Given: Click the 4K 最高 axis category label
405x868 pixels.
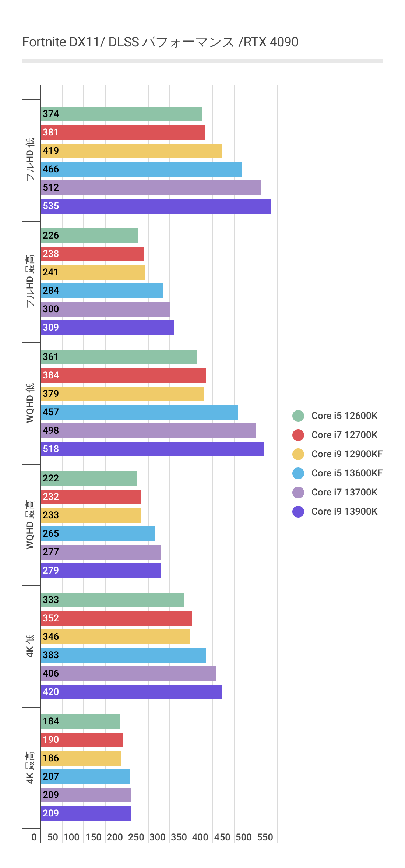Looking at the screenshot, I should (30, 768).
